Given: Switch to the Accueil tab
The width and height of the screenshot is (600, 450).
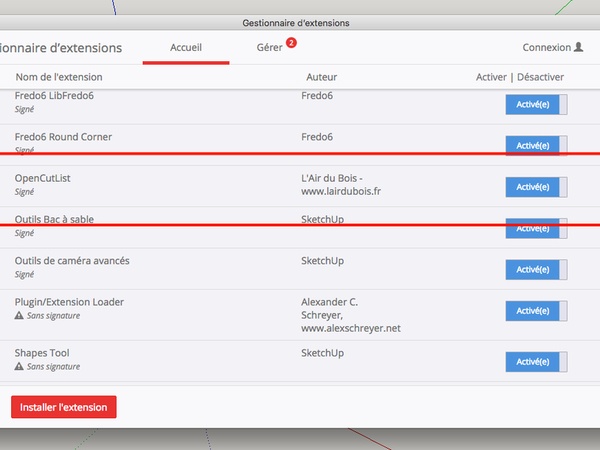Looking at the screenshot, I should (186, 47).
